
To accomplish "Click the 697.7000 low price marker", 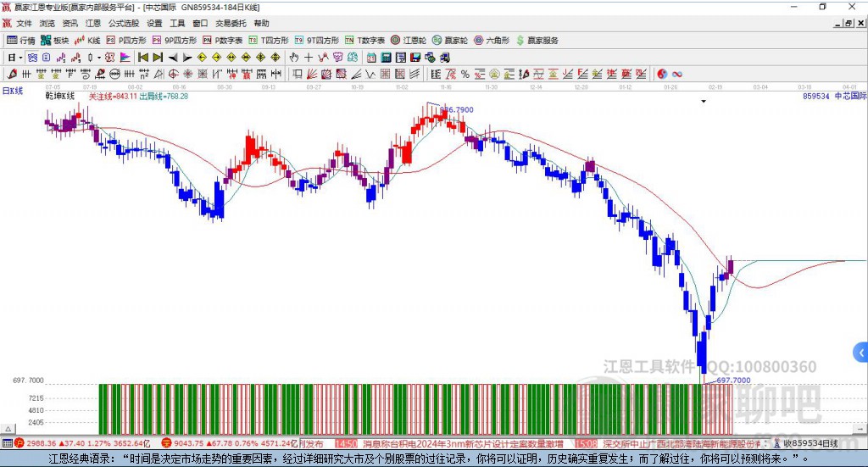I will pos(733,381).
